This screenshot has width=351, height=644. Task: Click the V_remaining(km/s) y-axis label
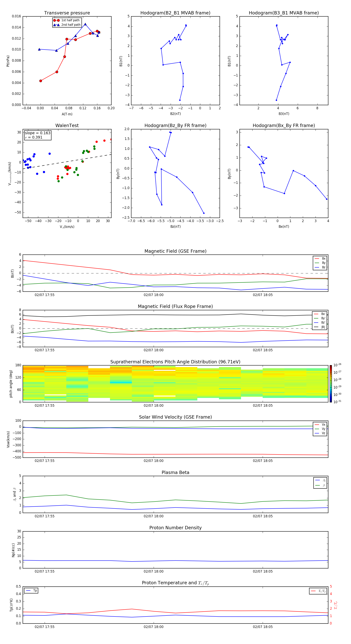10,173
